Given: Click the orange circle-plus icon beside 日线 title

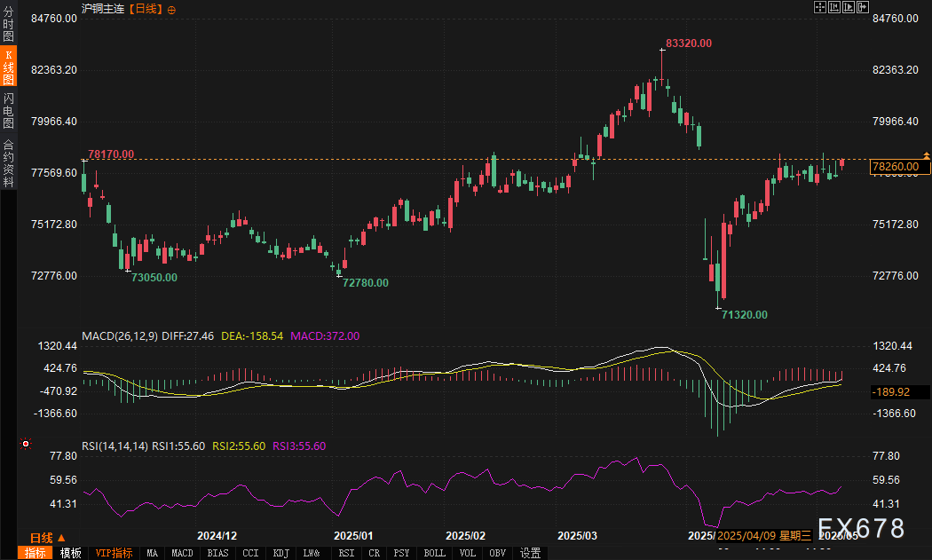Looking at the screenshot, I should tap(171, 9).
